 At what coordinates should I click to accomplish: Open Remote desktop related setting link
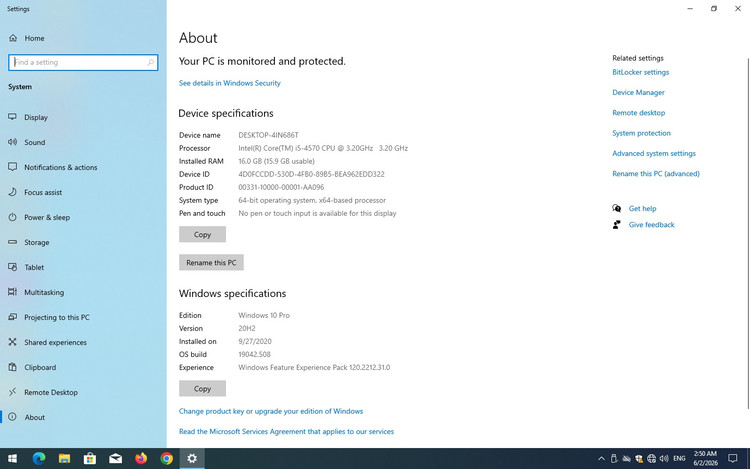[x=639, y=113]
